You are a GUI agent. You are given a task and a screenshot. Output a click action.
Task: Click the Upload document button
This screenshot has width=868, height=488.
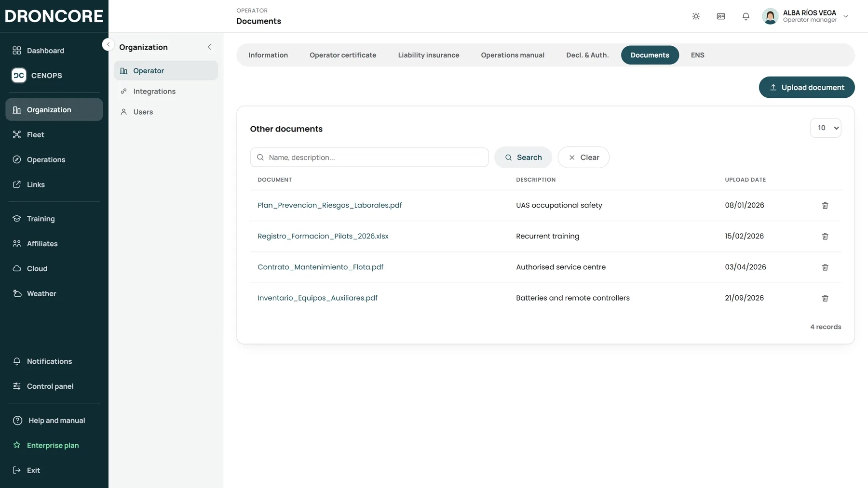[x=807, y=88]
